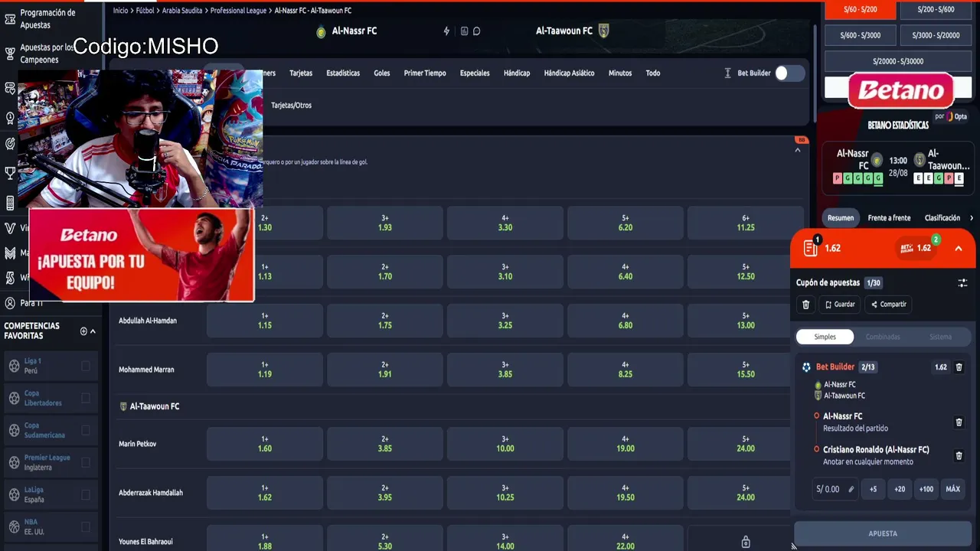Click the S/ 0.00 stake input field

pyautogui.click(x=835, y=489)
